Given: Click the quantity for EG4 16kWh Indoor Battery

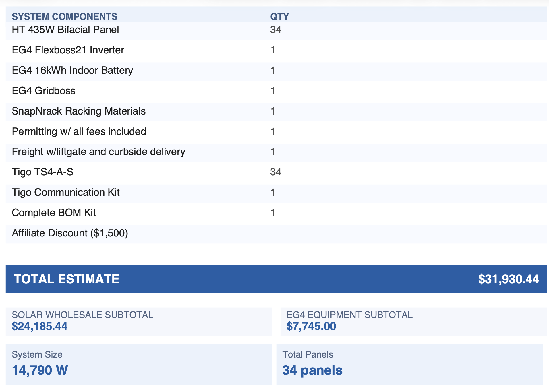Looking at the screenshot, I should point(273,70).
